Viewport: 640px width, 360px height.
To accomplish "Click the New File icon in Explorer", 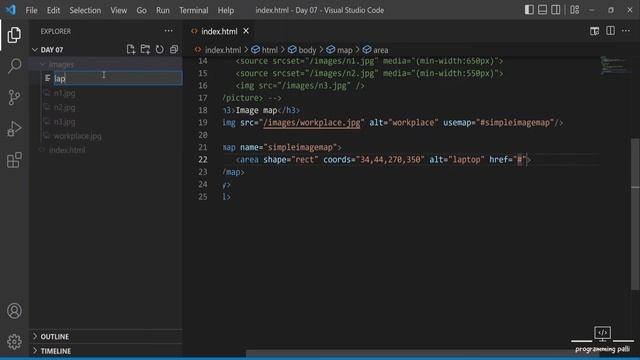I will [131, 49].
